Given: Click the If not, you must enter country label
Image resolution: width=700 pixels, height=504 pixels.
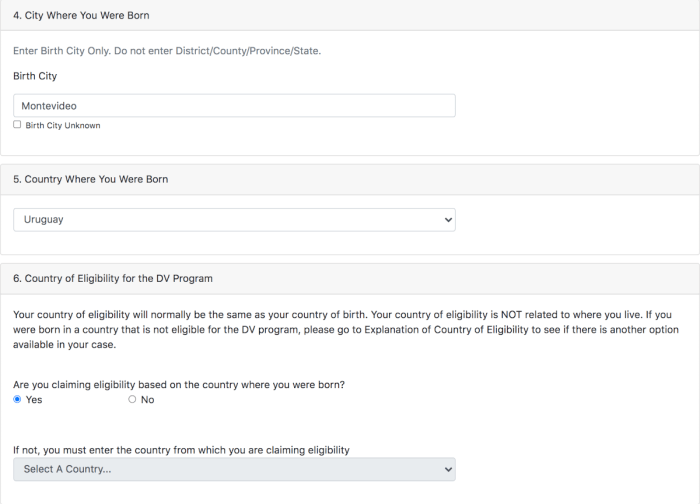Looking at the screenshot, I should tap(181, 450).
